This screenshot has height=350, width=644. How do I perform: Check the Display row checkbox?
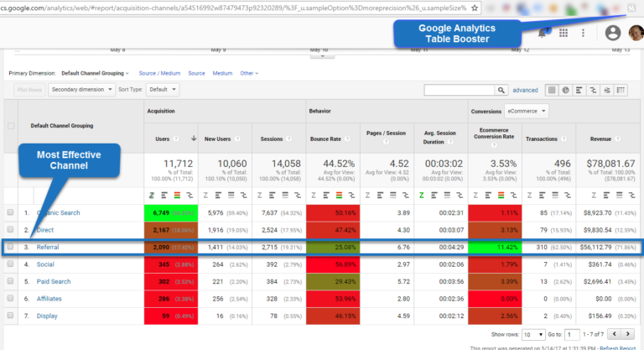pyautogui.click(x=10, y=316)
